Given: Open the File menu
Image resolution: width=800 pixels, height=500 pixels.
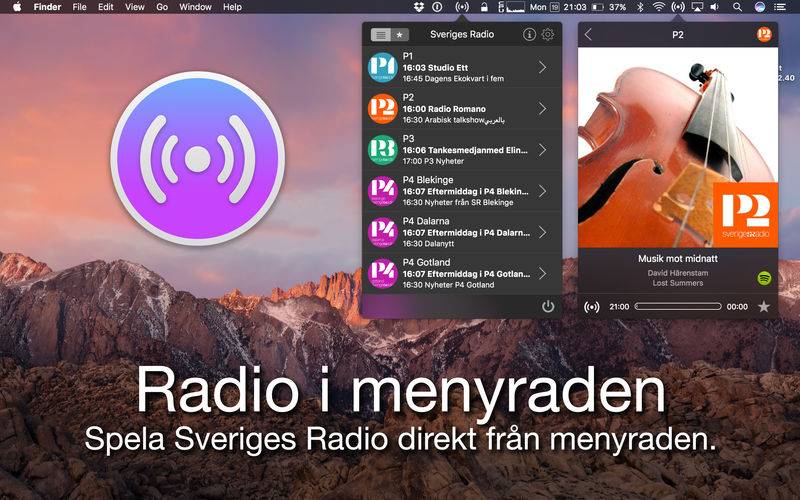Looking at the screenshot, I should click(x=79, y=7).
